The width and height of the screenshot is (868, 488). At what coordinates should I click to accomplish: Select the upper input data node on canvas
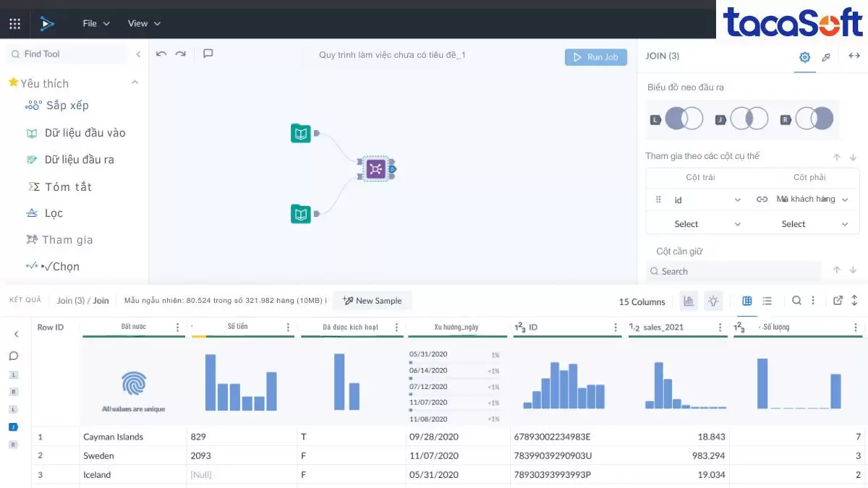tap(301, 133)
